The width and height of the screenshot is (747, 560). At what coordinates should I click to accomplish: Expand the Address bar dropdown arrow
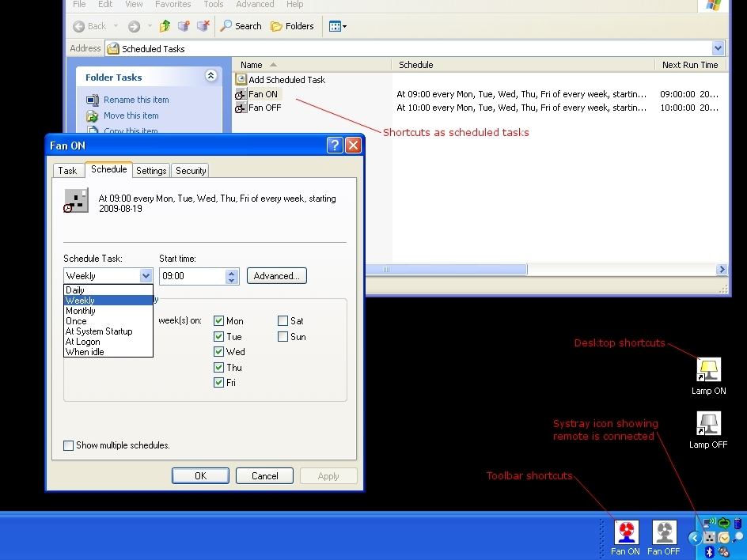pyautogui.click(x=718, y=48)
